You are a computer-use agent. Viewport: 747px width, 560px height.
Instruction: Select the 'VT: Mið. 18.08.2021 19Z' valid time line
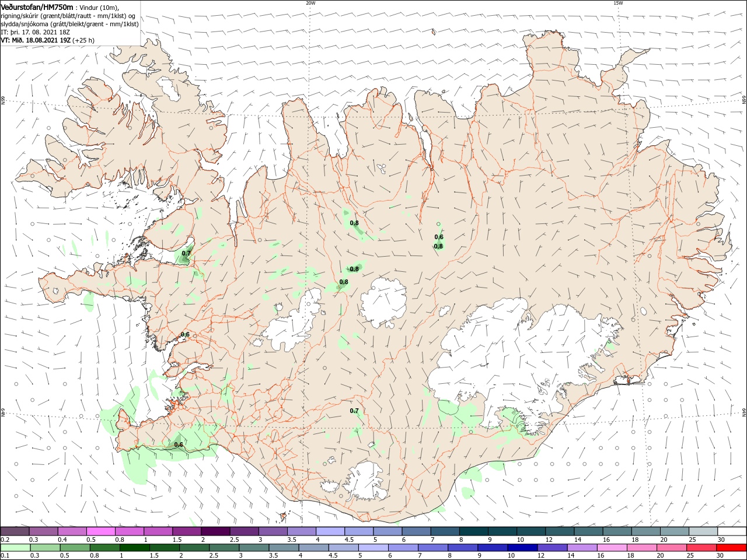pos(36,40)
